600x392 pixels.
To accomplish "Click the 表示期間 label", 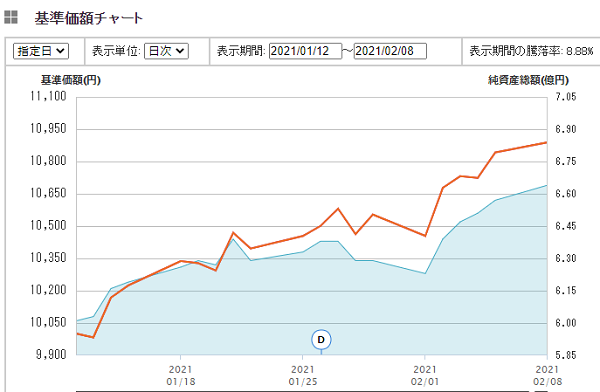I will tap(241, 51).
